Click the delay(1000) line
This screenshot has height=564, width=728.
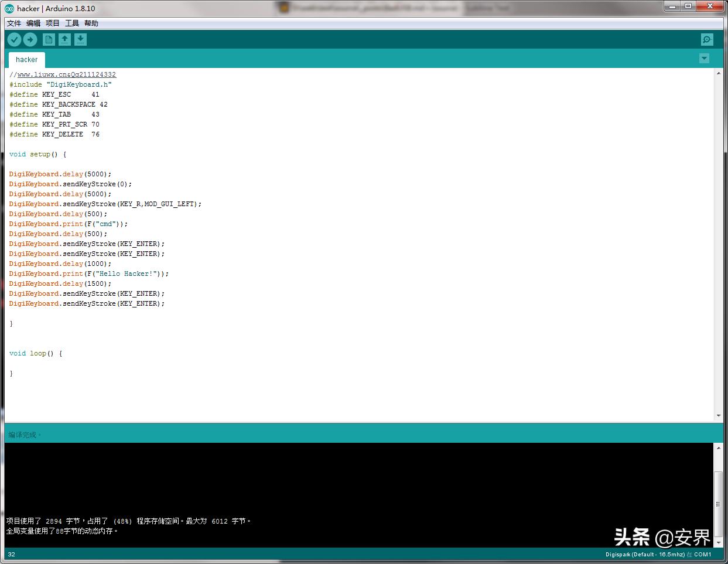pos(60,264)
